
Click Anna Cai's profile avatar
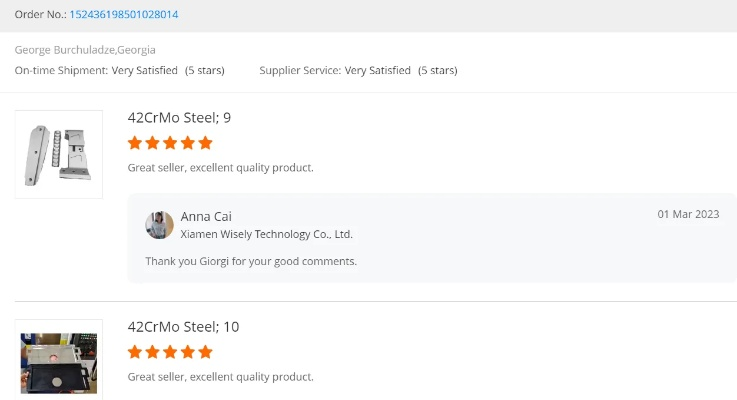[160, 225]
